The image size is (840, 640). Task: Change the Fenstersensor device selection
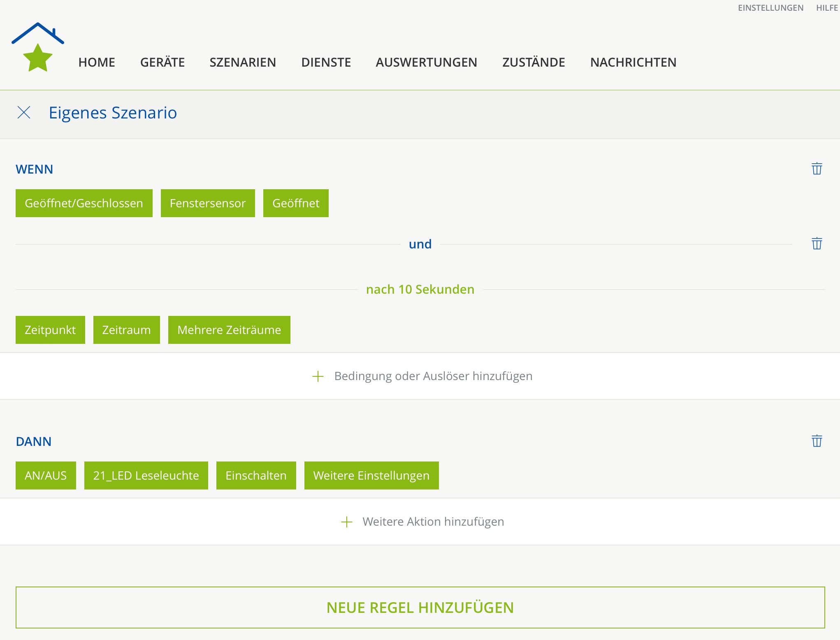tap(208, 203)
